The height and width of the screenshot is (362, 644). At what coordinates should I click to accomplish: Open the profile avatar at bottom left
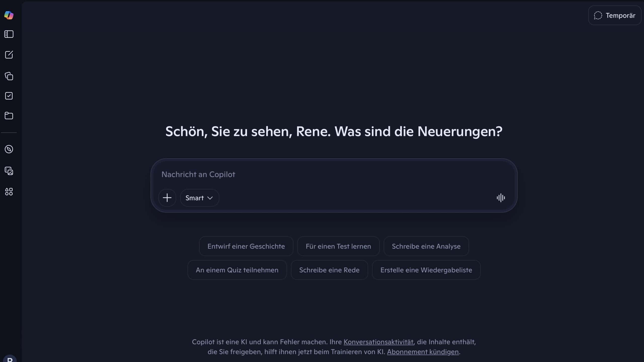point(10,358)
